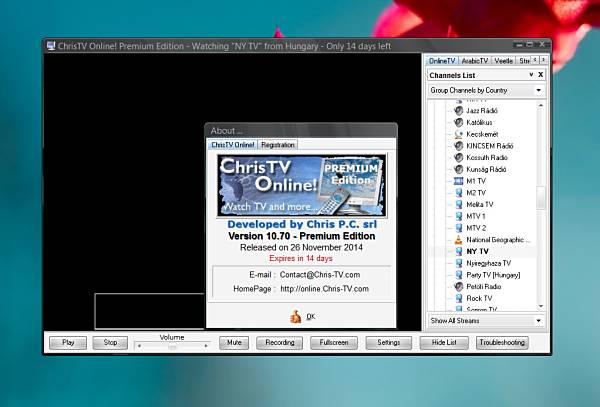This screenshot has width=600, height=407.
Task: Click the Volume increase arrow
Action: coord(206,346)
